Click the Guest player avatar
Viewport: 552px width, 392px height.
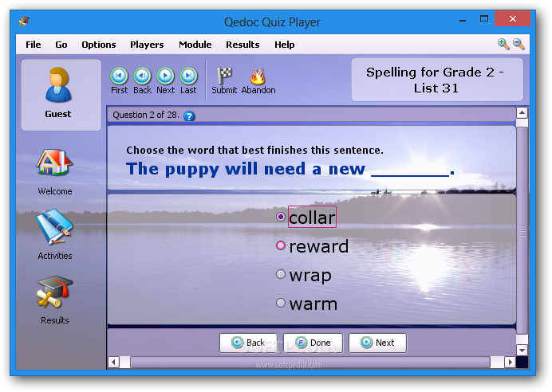(x=58, y=84)
